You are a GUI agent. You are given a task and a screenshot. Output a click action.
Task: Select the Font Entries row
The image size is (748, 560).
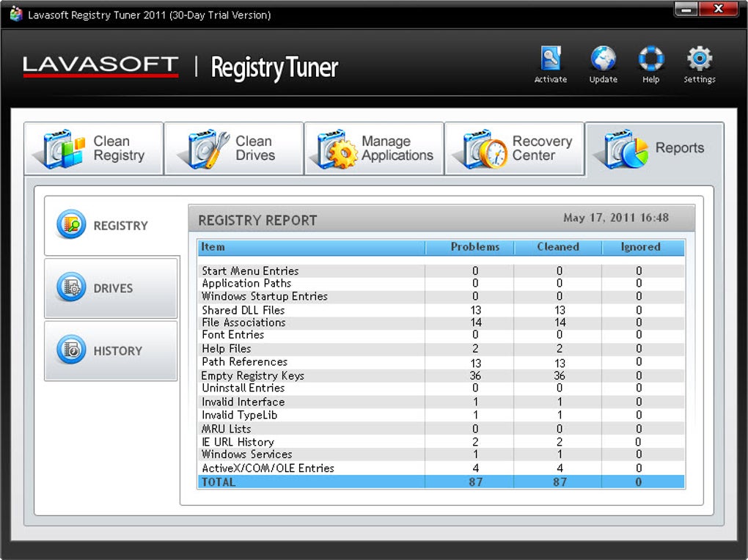441,335
